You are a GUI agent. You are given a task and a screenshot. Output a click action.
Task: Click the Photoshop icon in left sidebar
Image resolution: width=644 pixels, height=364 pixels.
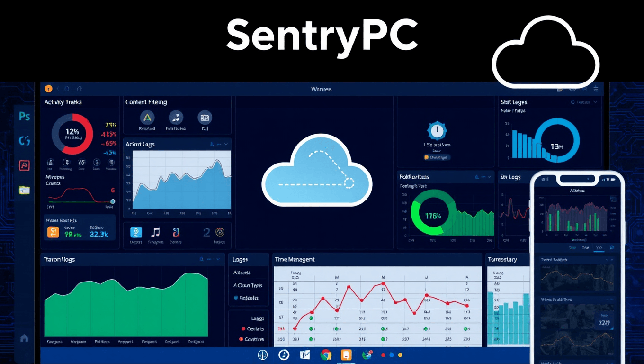point(24,116)
